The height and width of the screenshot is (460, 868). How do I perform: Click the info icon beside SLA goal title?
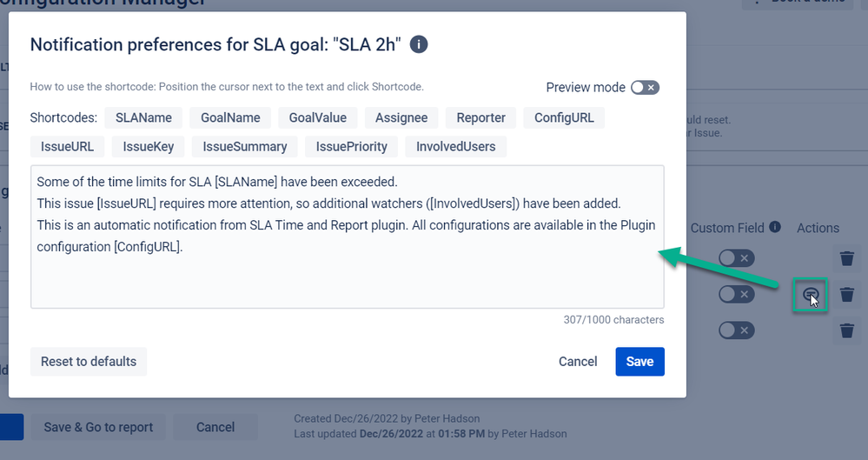419,44
